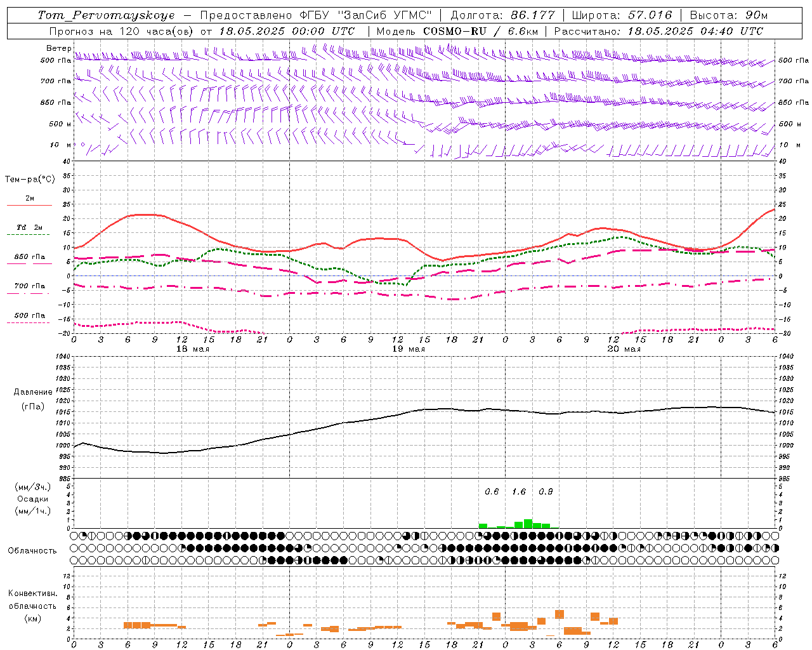
Task: Click the text Прогноз на 120 часа(ов)
Action: (x=122, y=31)
